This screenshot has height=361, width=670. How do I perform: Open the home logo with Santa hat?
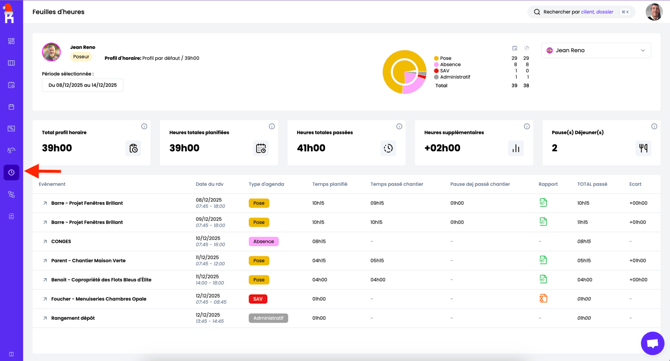pyautogui.click(x=9, y=14)
